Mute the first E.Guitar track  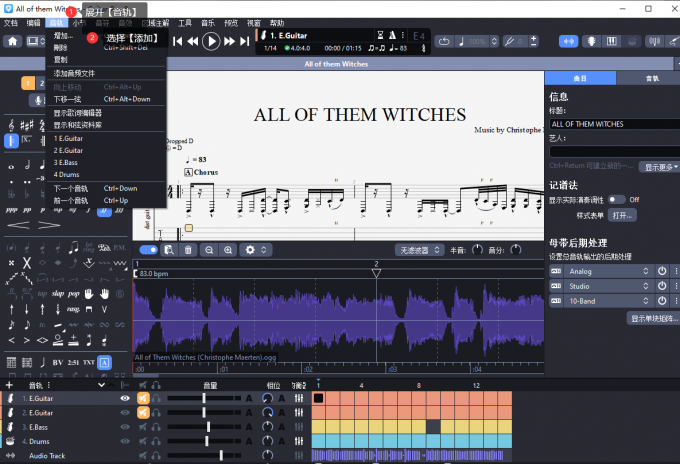pyautogui.click(x=143, y=398)
